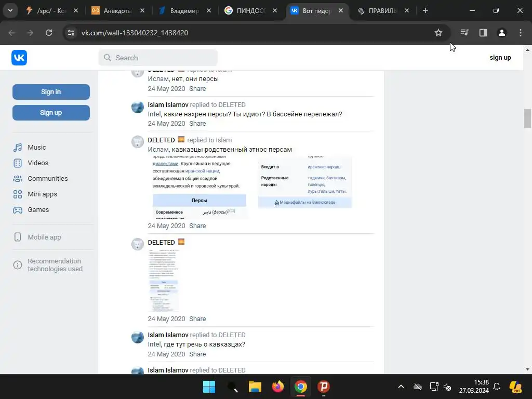
Task: Expand the Chrome tab search dropdown
Action: pyautogui.click(x=10, y=10)
